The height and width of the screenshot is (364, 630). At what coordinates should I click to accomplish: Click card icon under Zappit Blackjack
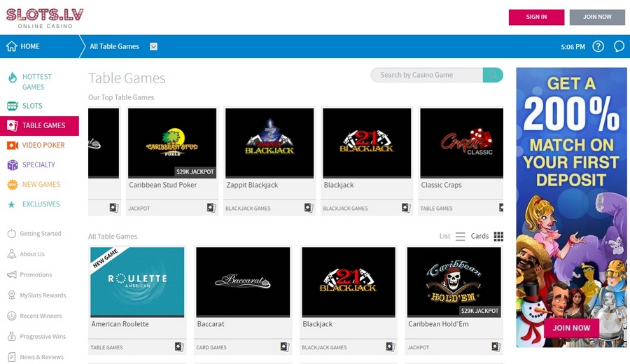pyautogui.click(x=309, y=208)
